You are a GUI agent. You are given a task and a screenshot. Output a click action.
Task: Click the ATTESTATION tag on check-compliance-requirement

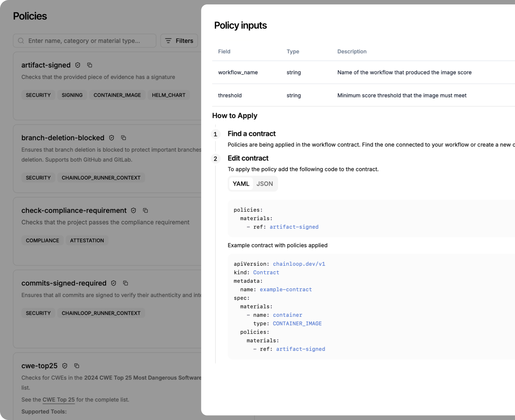pos(87,241)
